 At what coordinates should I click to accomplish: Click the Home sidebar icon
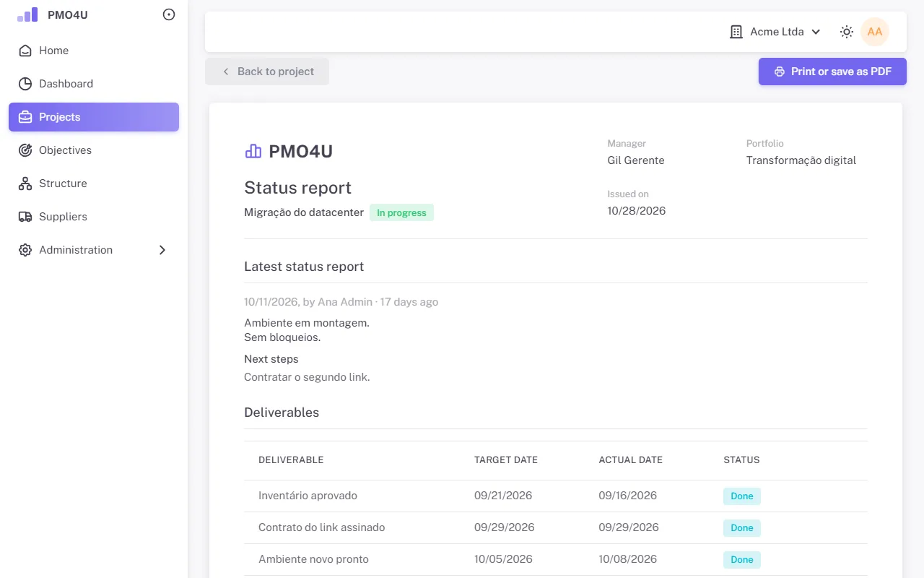click(x=25, y=51)
